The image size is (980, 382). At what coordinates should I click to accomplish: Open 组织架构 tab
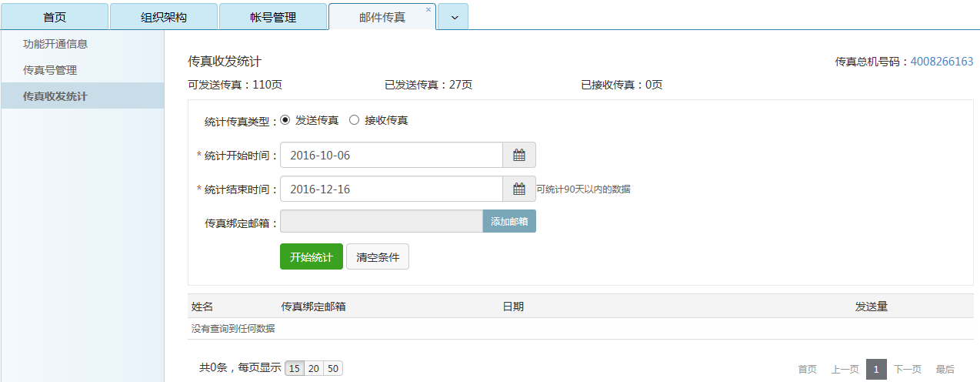tap(164, 18)
